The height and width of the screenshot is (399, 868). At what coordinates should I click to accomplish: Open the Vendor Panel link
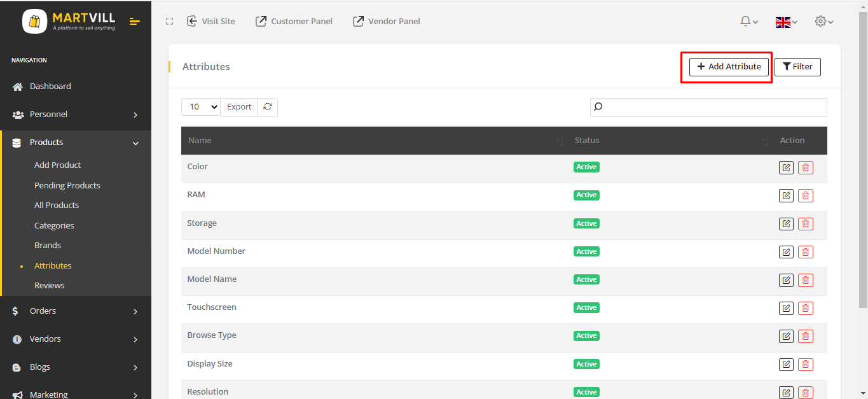pos(387,22)
